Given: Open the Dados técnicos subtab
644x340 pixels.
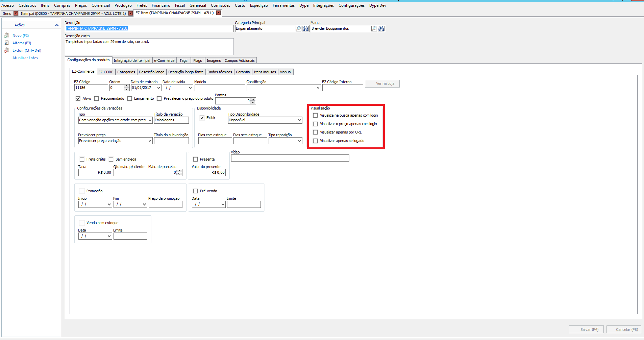Looking at the screenshot, I should (x=220, y=72).
